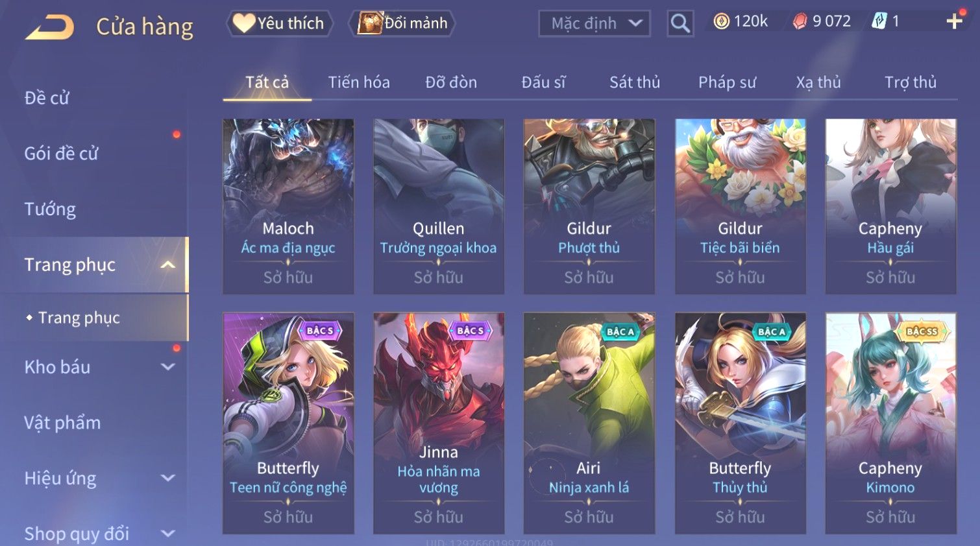980x546 pixels.
Task: Open the search magnifier icon
Action: [680, 23]
